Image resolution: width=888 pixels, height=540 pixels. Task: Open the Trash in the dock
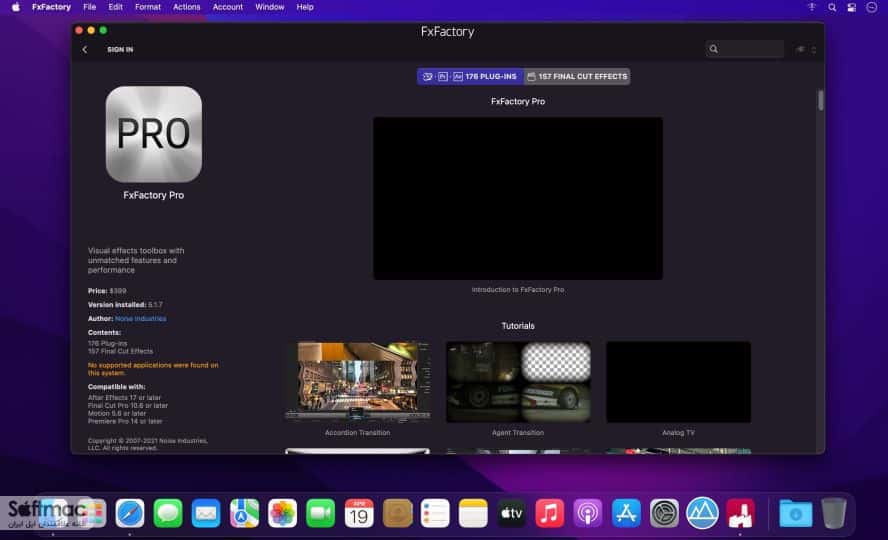click(x=834, y=513)
